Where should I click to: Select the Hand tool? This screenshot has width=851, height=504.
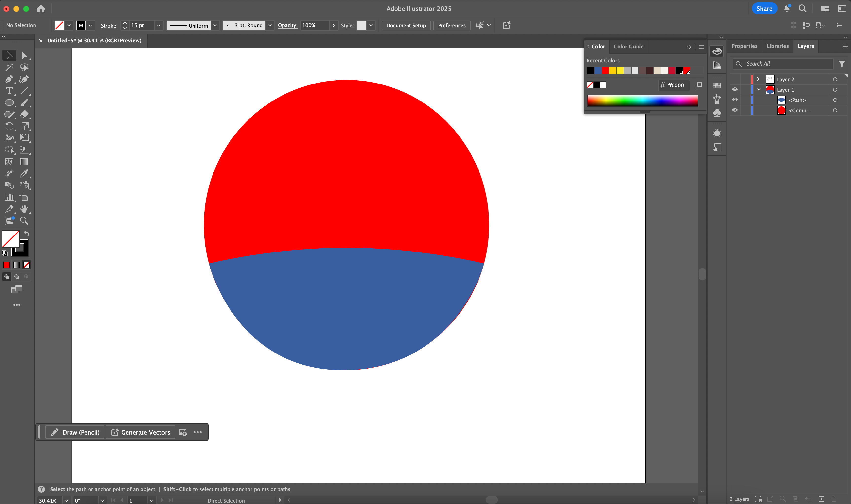(x=24, y=209)
